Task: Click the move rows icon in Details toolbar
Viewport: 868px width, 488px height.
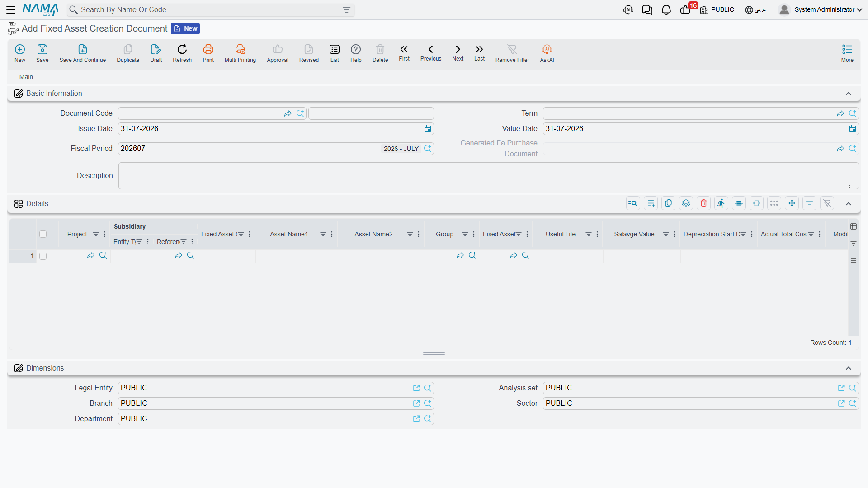Action: [x=792, y=203]
